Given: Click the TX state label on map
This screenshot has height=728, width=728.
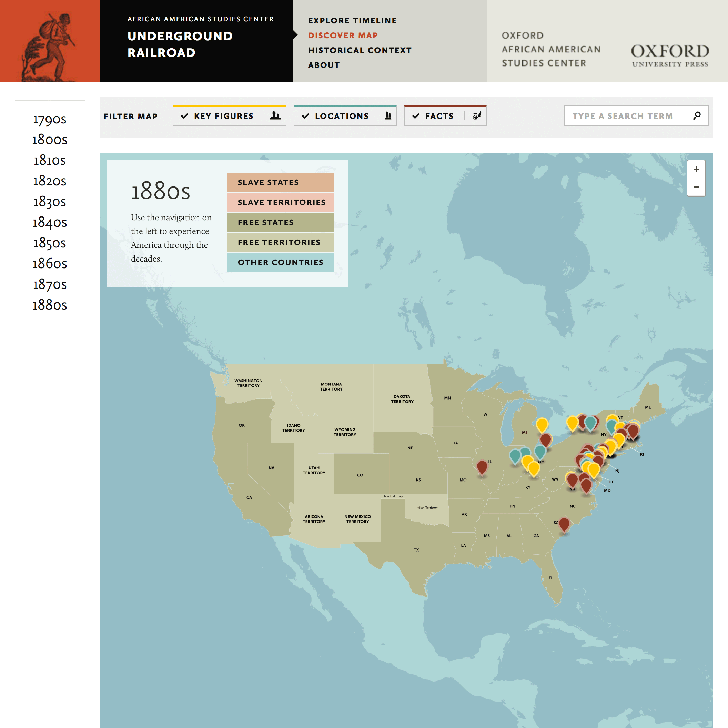Looking at the screenshot, I should coord(416,550).
